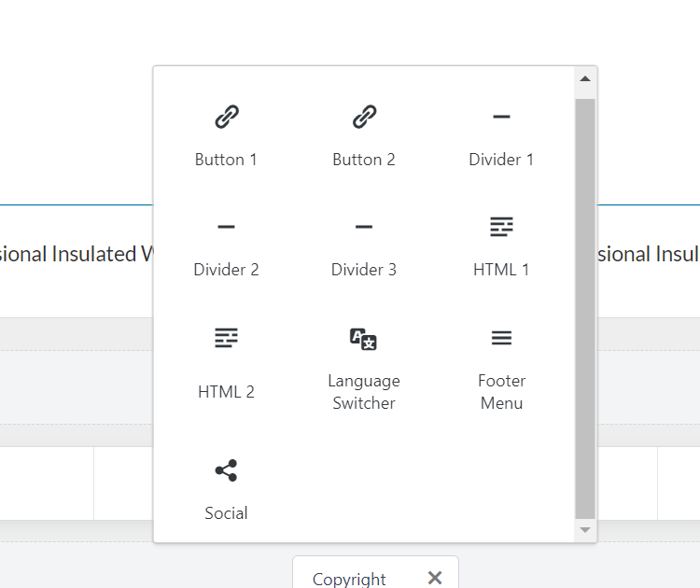700x588 pixels.
Task: Remove the Copyright element with X
Action: coord(434,578)
